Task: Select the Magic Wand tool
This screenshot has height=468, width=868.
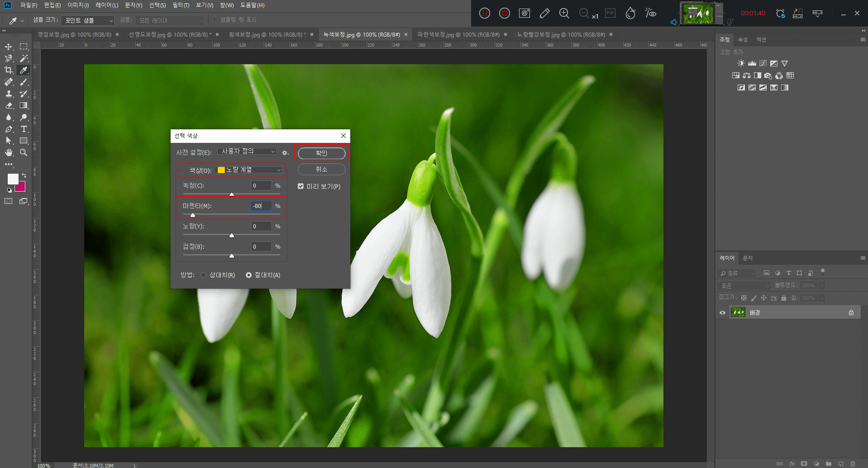Action: (24, 58)
